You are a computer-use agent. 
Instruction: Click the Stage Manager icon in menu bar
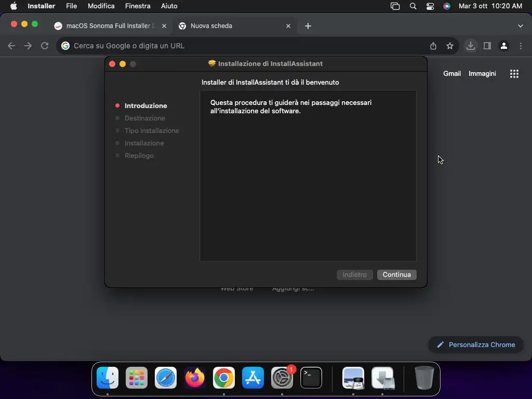click(395, 6)
